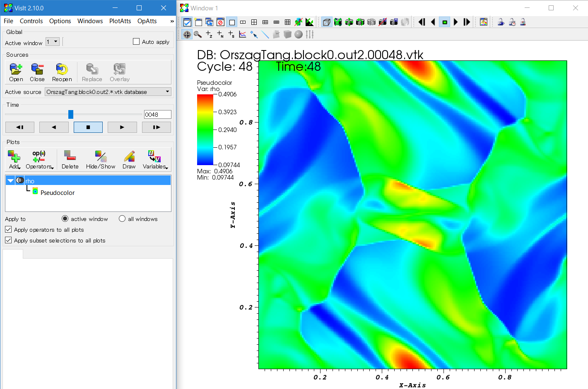Open the Options menu
This screenshot has height=389, width=588.
(60, 21)
